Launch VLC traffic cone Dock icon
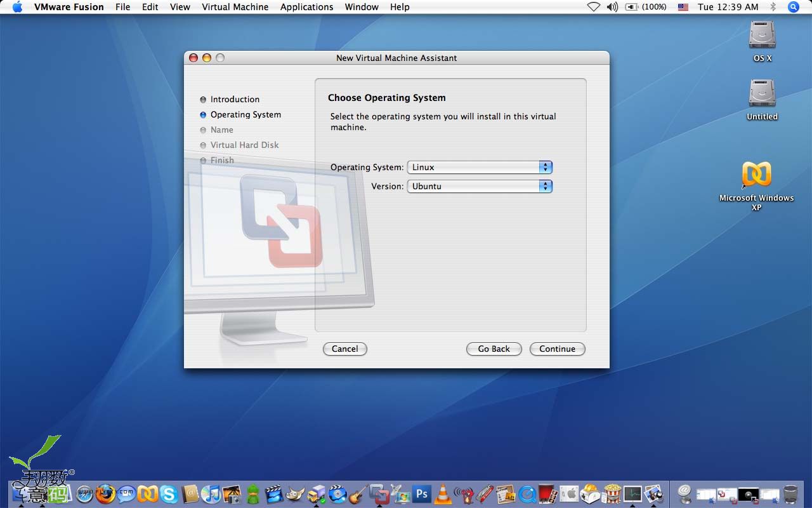This screenshot has width=812, height=508. point(443,494)
